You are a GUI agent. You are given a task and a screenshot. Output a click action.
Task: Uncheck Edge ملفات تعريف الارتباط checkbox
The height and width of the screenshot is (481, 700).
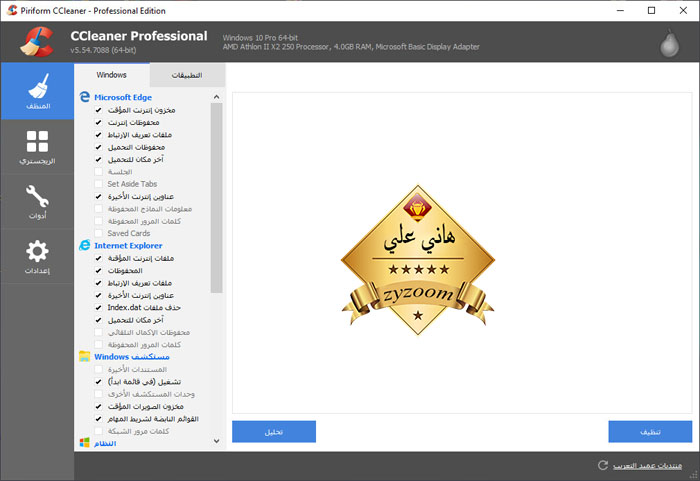pyautogui.click(x=99, y=135)
